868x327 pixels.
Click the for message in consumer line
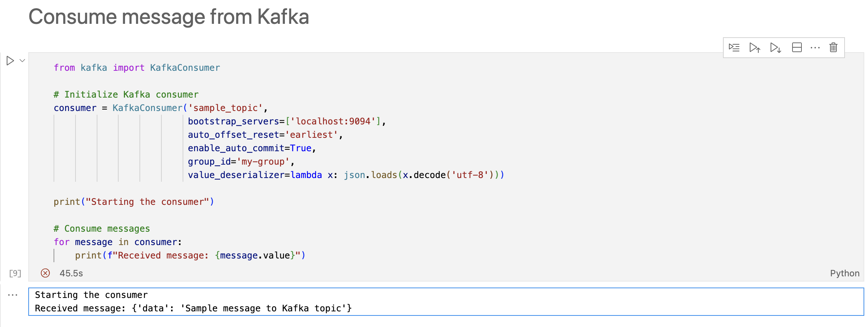pyautogui.click(x=118, y=242)
